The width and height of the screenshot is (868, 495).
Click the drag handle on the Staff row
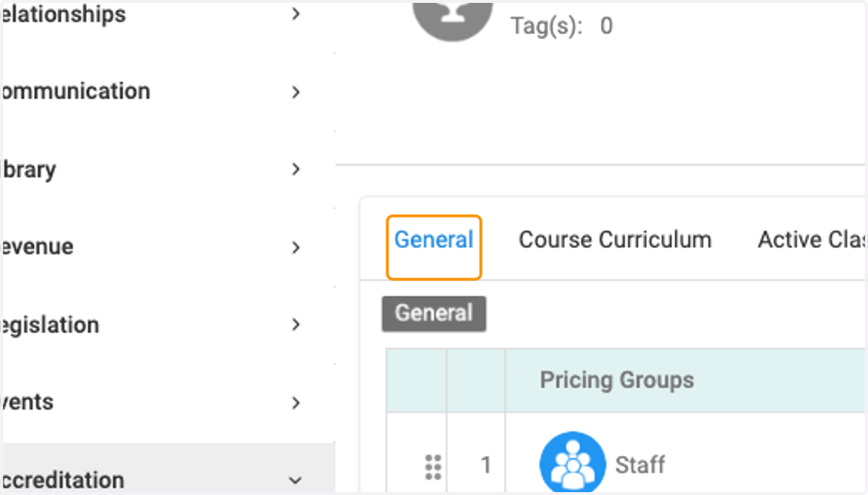click(433, 468)
